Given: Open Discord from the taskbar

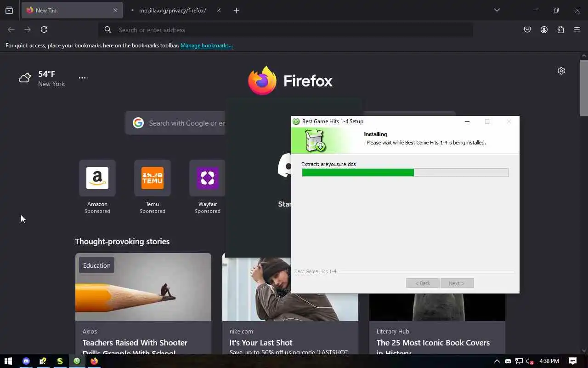Looking at the screenshot, I should pyautogui.click(x=26, y=361).
